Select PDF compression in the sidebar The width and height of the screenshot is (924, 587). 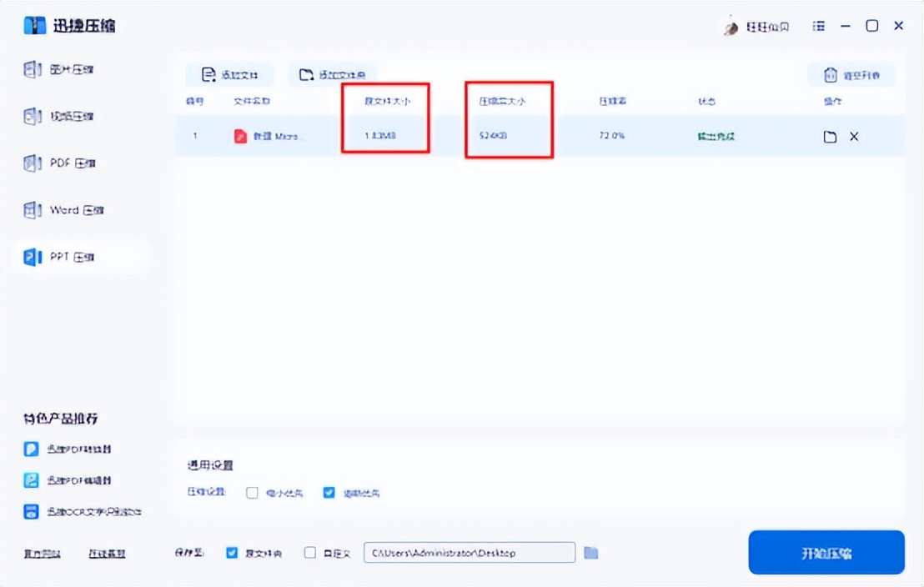click(59, 163)
